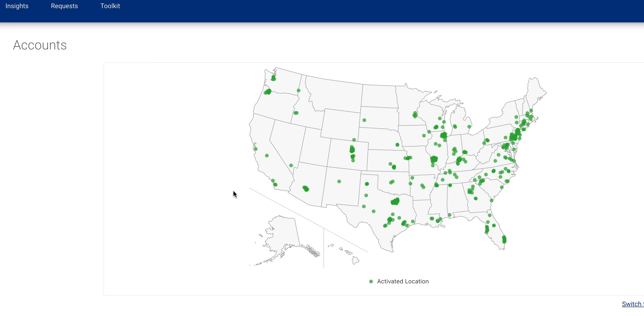Click the single dot in New Mexico
Image resolution: width=644 pixels, height=316 pixels.
(x=339, y=182)
